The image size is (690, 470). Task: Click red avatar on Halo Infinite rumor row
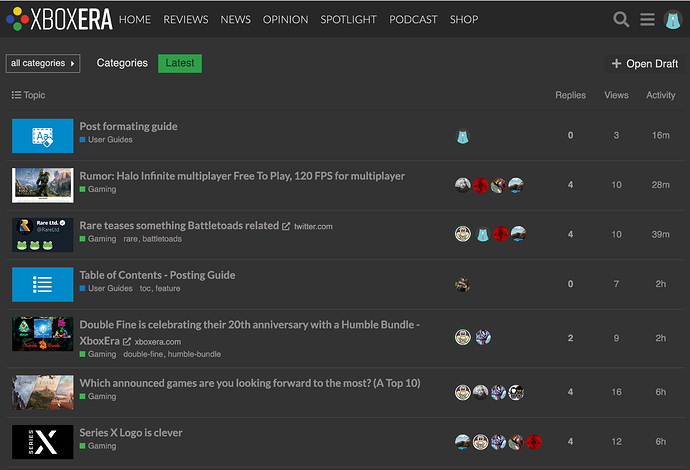coord(481,185)
